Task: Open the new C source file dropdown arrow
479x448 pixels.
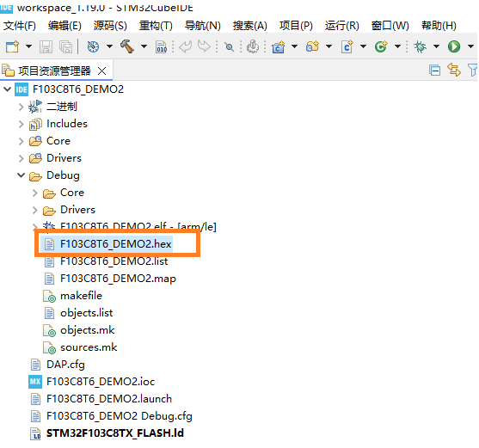Action: tap(363, 46)
